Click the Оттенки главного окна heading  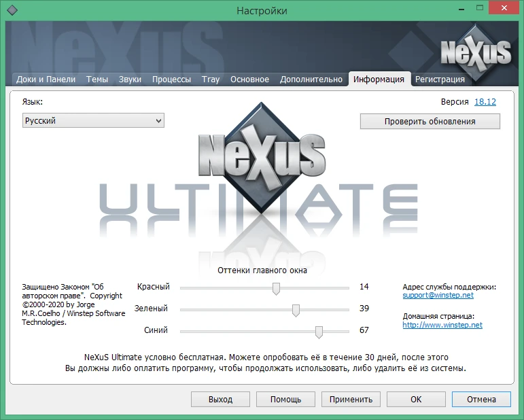click(262, 270)
